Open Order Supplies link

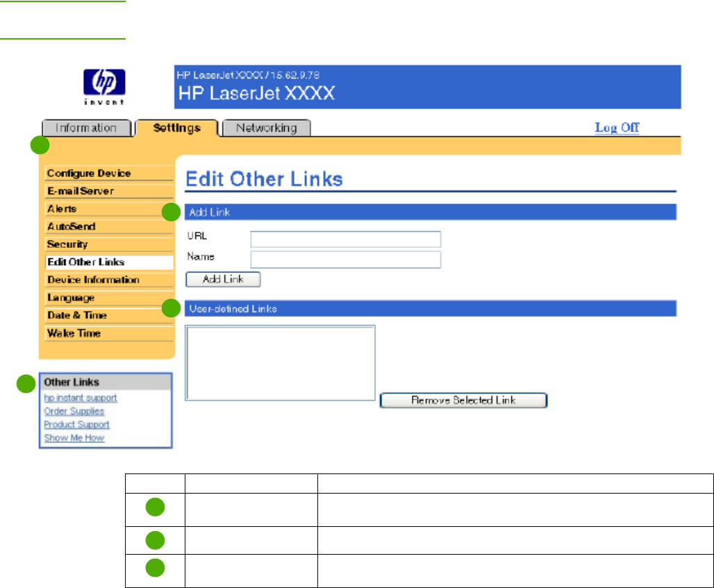point(74,411)
